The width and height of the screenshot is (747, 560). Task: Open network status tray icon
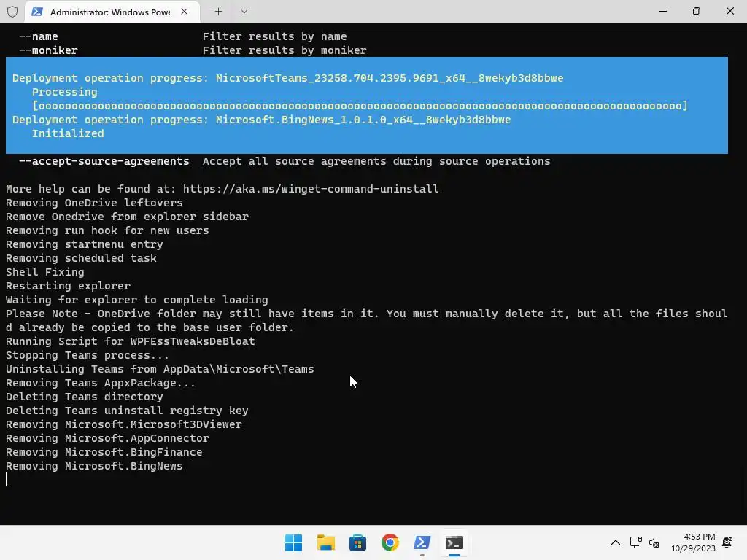pyautogui.click(x=635, y=542)
